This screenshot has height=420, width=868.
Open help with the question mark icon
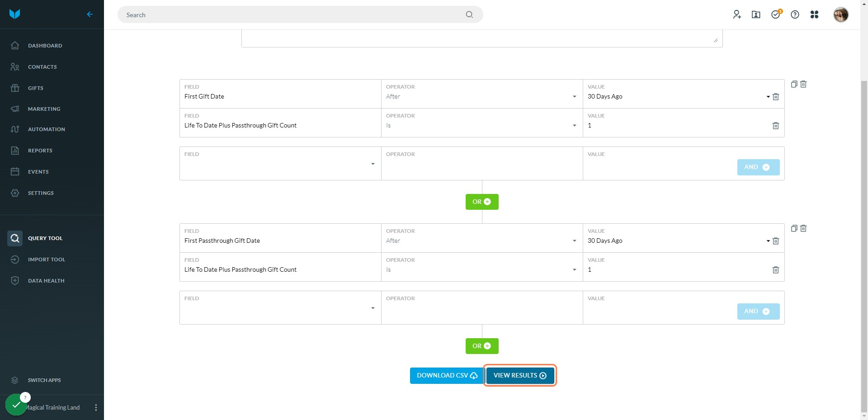pyautogui.click(x=795, y=14)
